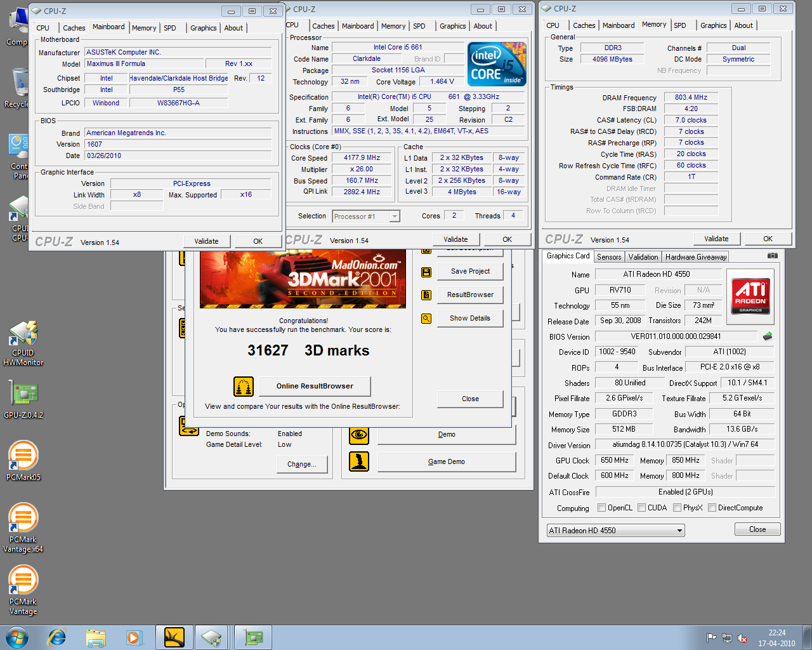The image size is (812, 650).
Task: Switch to Sensors tab in GPU-Z
Action: pos(609,257)
